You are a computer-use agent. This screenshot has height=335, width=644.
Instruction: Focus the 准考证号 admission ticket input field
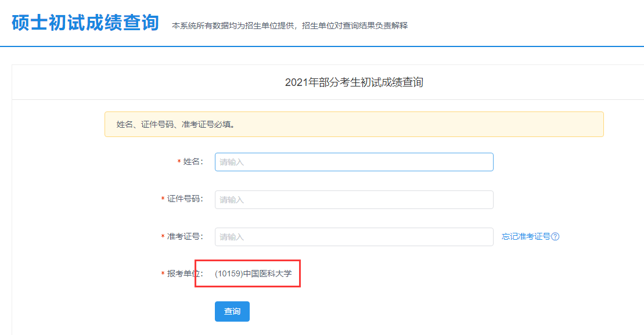point(354,236)
